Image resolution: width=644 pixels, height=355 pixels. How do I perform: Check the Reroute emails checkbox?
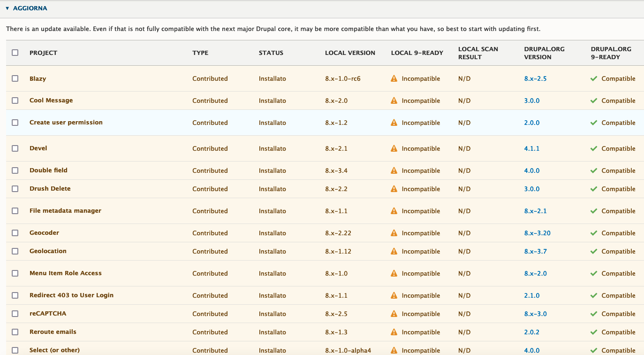click(15, 332)
